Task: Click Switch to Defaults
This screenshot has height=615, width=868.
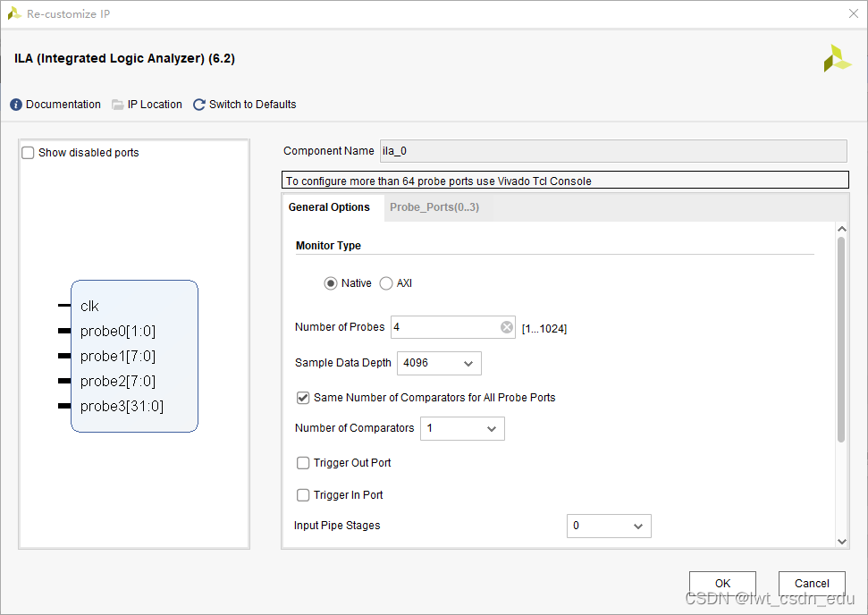Action: [252, 105]
